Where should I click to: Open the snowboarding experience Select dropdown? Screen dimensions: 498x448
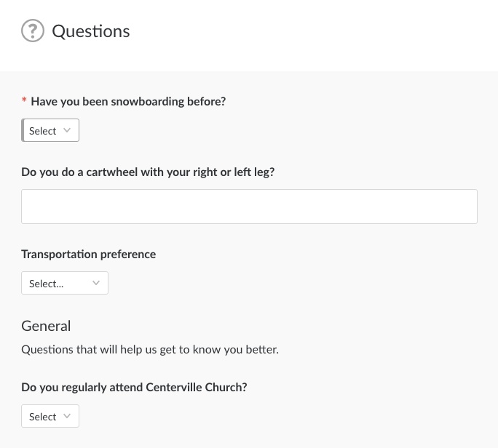click(50, 131)
